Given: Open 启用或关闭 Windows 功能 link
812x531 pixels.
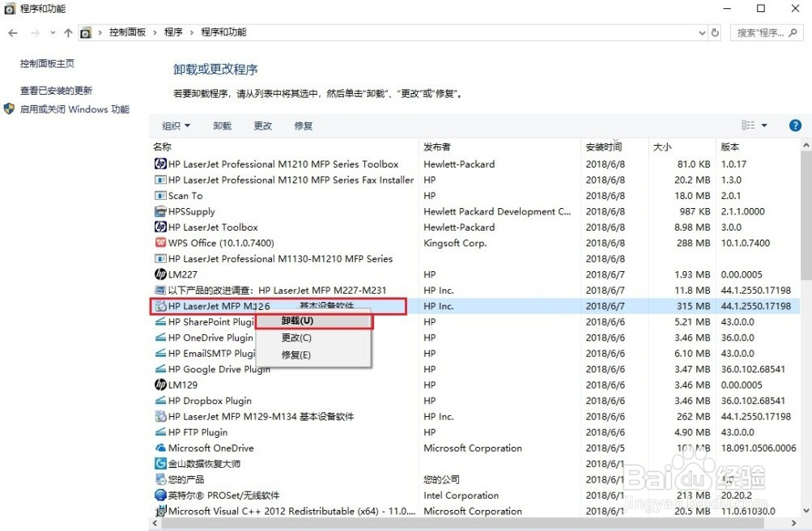Looking at the screenshot, I should coord(74,109).
